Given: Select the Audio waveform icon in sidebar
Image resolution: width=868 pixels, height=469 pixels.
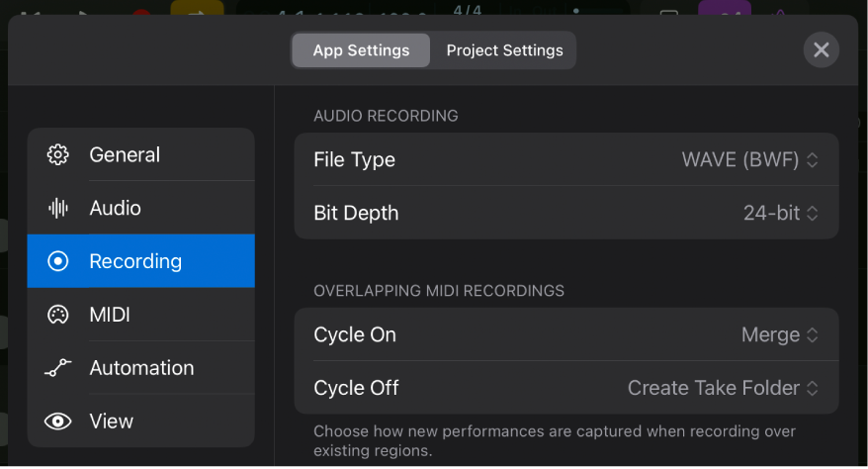Looking at the screenshot, I should click(58, 208).
